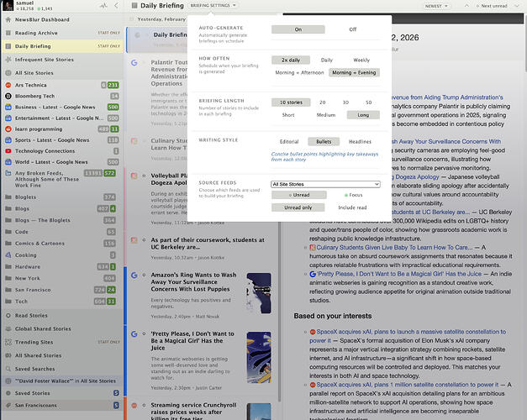Viewport: 527px width, 420px height.
Task: Open Culinary Students Given Live Baby link
Action: click(394, 248)
